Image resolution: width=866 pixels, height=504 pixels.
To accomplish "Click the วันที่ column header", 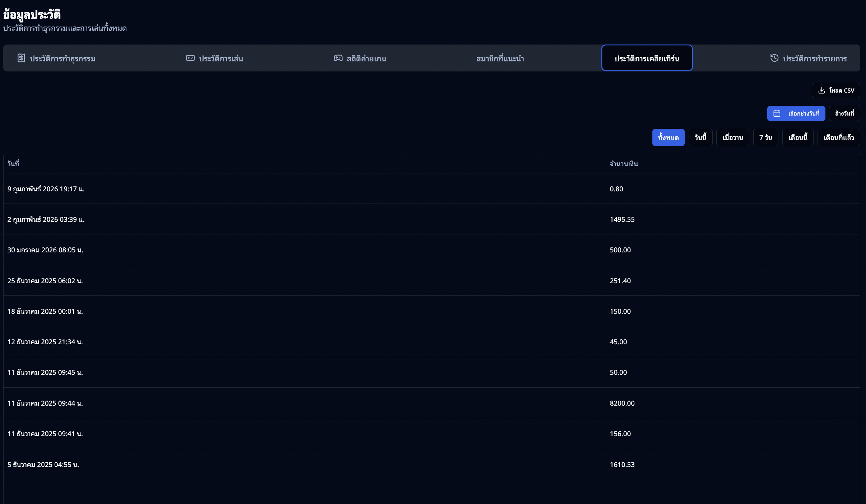I will tap(13, 164).
